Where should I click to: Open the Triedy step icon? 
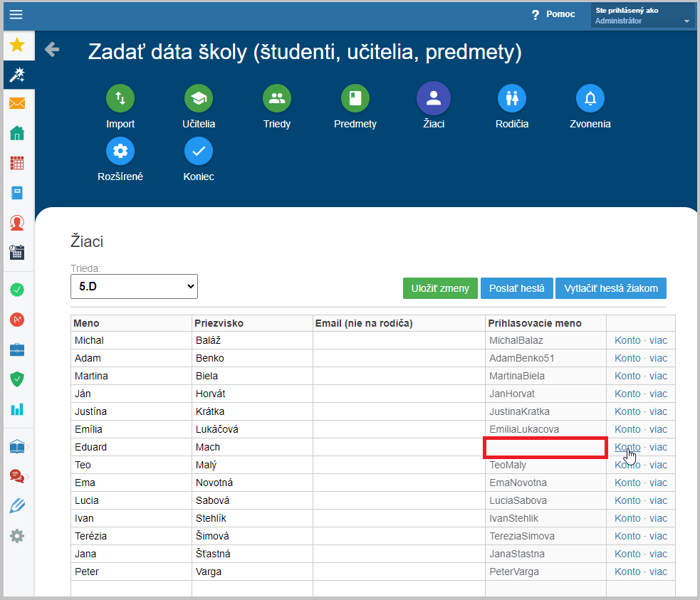click(x=277, y=98)
